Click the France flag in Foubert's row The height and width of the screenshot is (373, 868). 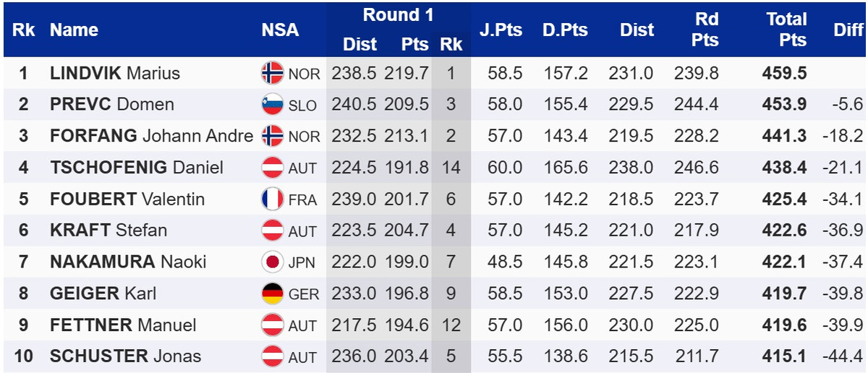point(272,199)
